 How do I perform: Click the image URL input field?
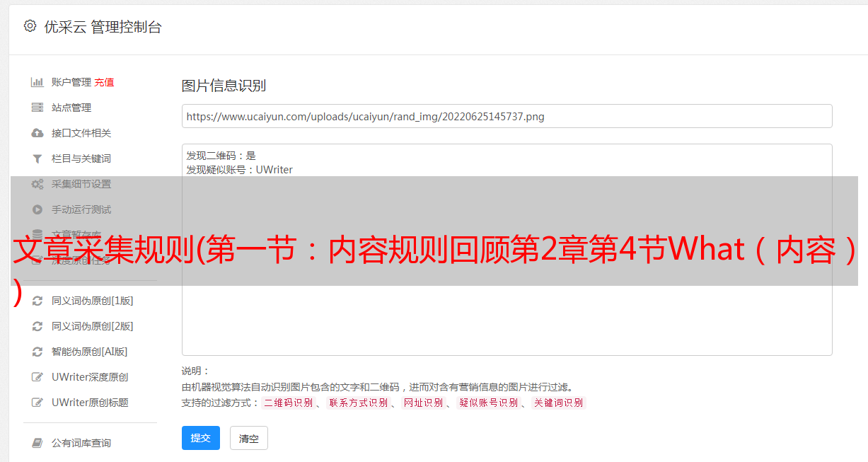click(x=507, y=116)
